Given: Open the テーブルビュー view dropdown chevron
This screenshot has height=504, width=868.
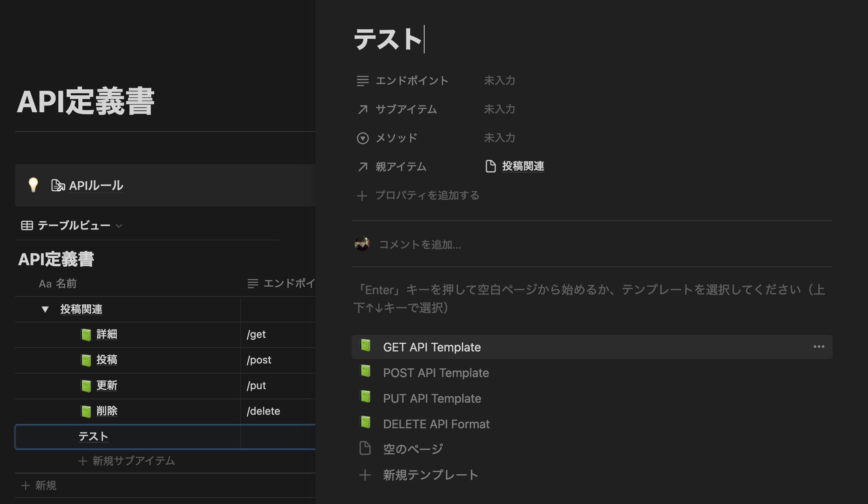Looking at the screenshot, I should [119, 226].
